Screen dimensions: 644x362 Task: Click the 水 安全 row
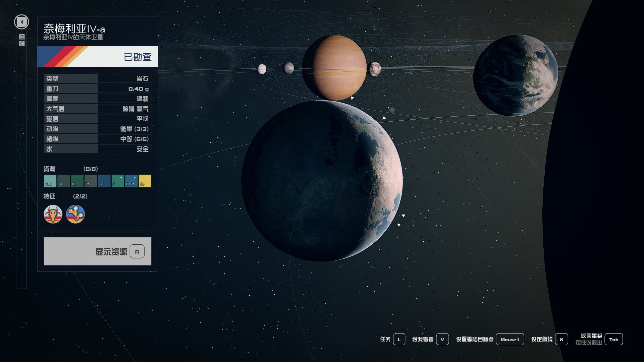(x=98, y=149)
